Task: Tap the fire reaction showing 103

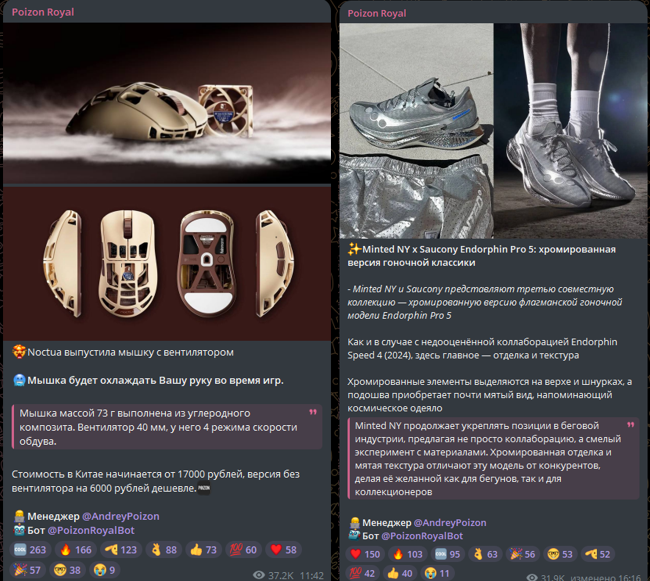Action: (407, 554)
